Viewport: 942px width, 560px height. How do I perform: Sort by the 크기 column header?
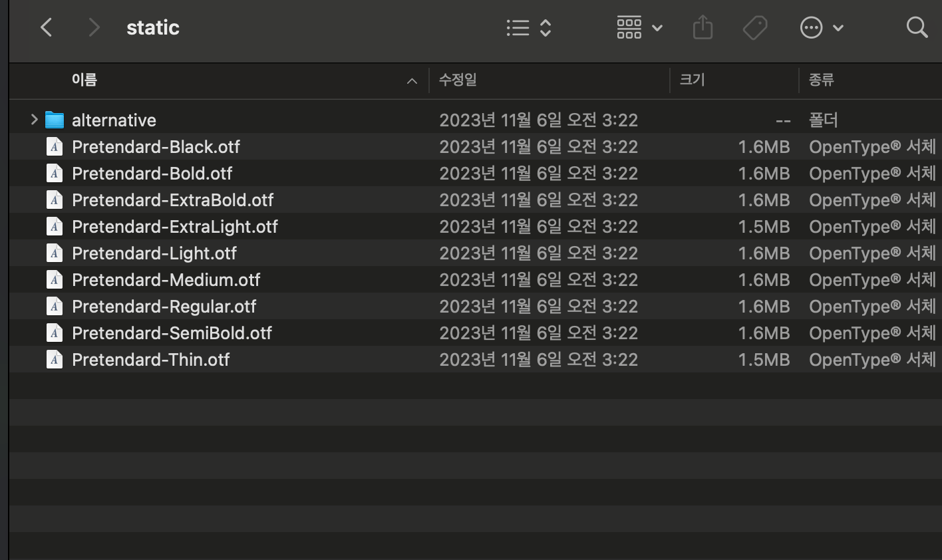click(692, 80)
